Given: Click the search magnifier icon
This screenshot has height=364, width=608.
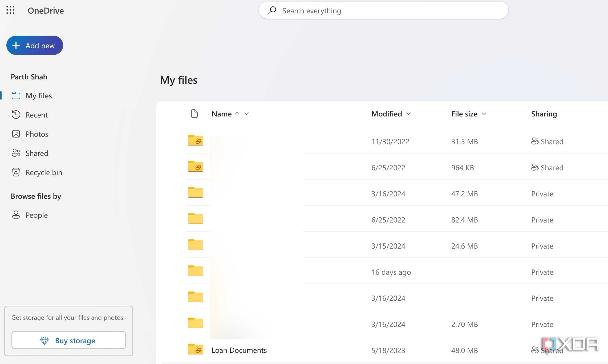Looking at the screenshot, I should coord(272,10).
